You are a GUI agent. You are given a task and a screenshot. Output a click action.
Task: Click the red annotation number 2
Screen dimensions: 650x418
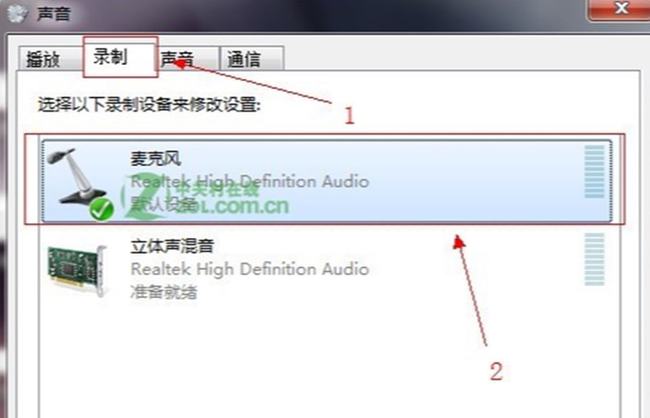496,371
